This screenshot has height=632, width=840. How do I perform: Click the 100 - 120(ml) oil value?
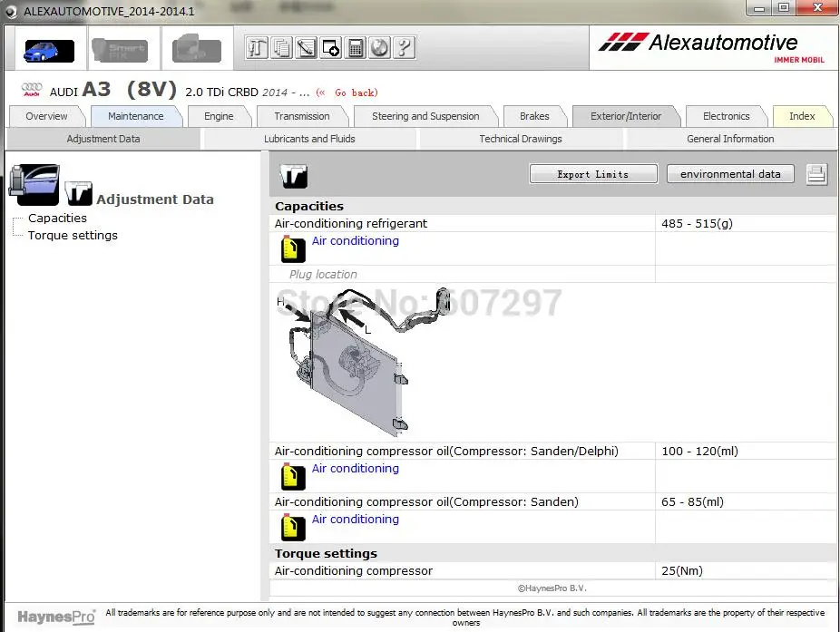699,451
